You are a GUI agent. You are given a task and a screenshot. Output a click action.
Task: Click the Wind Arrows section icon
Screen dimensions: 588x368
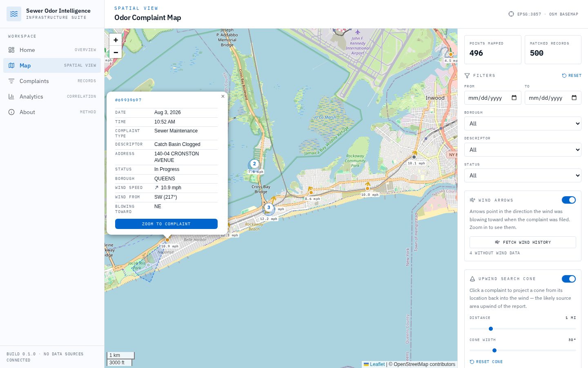472,200
